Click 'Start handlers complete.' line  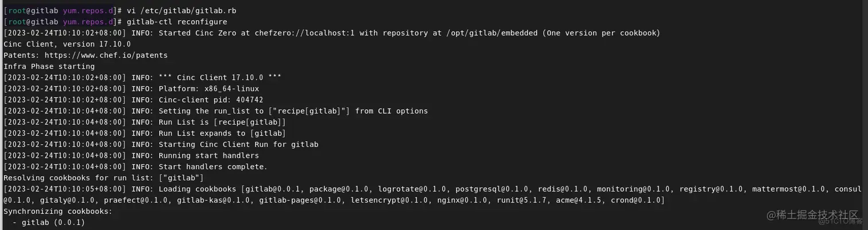213,167
